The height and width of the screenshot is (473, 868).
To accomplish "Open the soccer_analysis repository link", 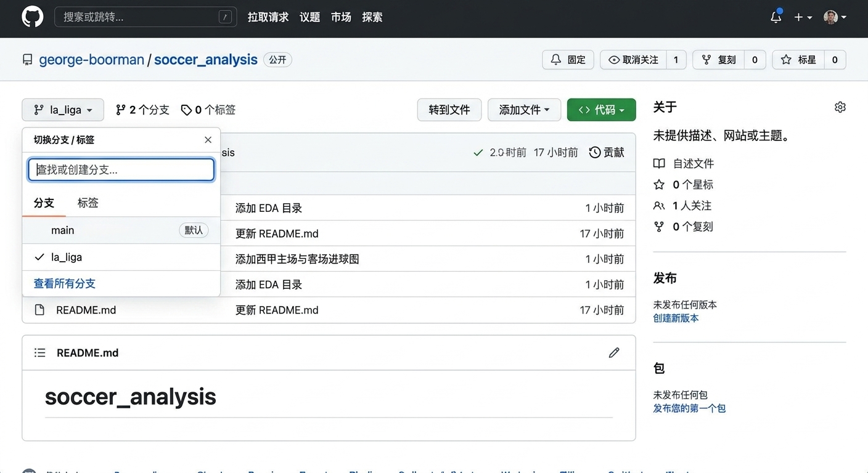I will (206, 60).
